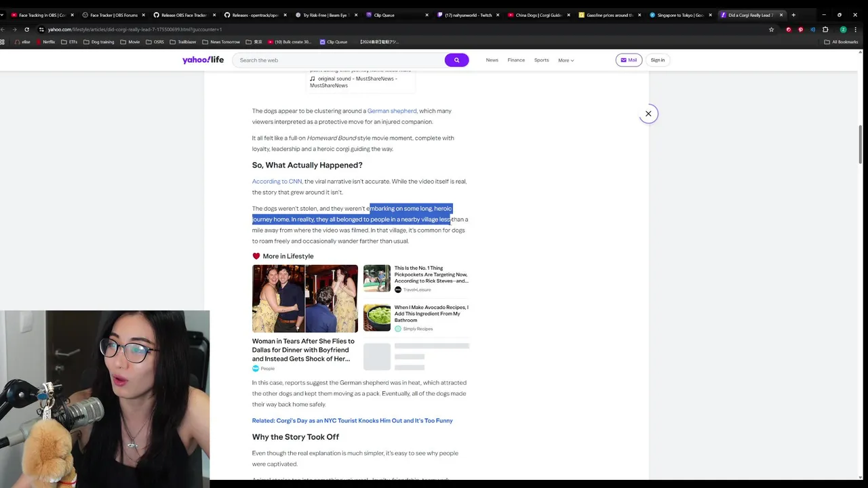Open the Dog training bookmark folder
Image resolution: width=868 pixels, height=488 pixels.
tap(99, 42)
